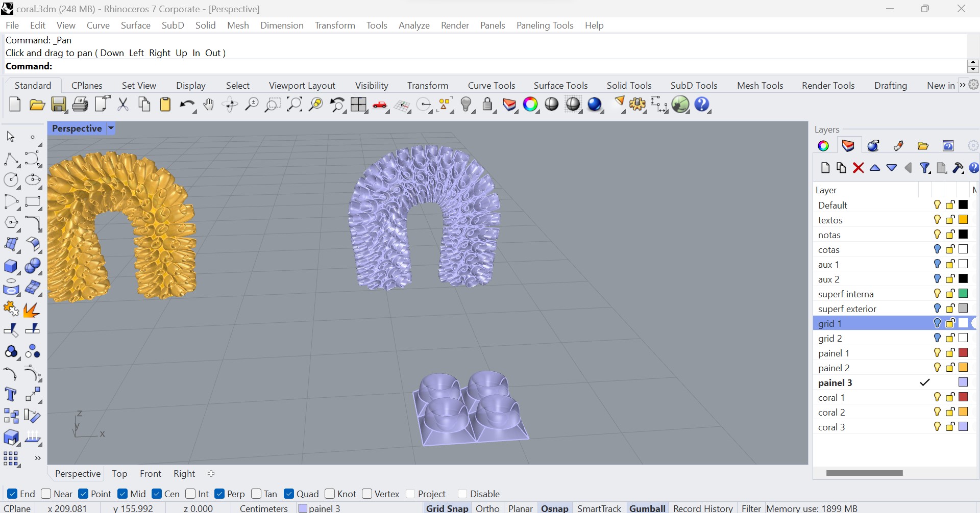Viewport: 980px width, 513px height.
Task: Select the Box solid tool
Action: pyautogui.click(x=11, y=266)
